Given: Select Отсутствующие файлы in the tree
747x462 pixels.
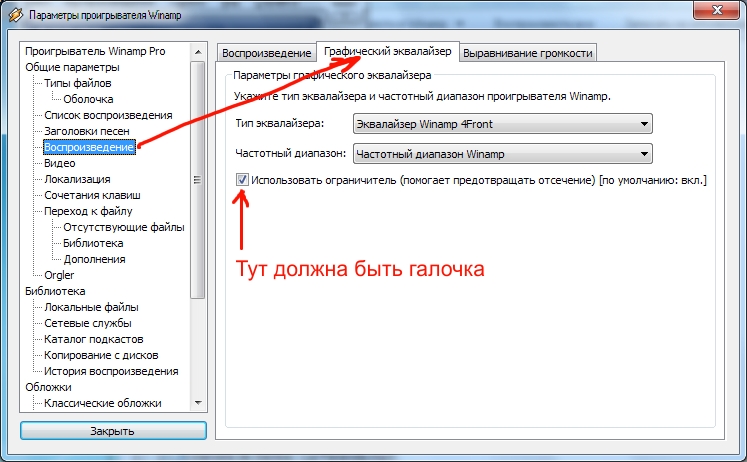Looking at the screenshot, I should coord(124,227).
